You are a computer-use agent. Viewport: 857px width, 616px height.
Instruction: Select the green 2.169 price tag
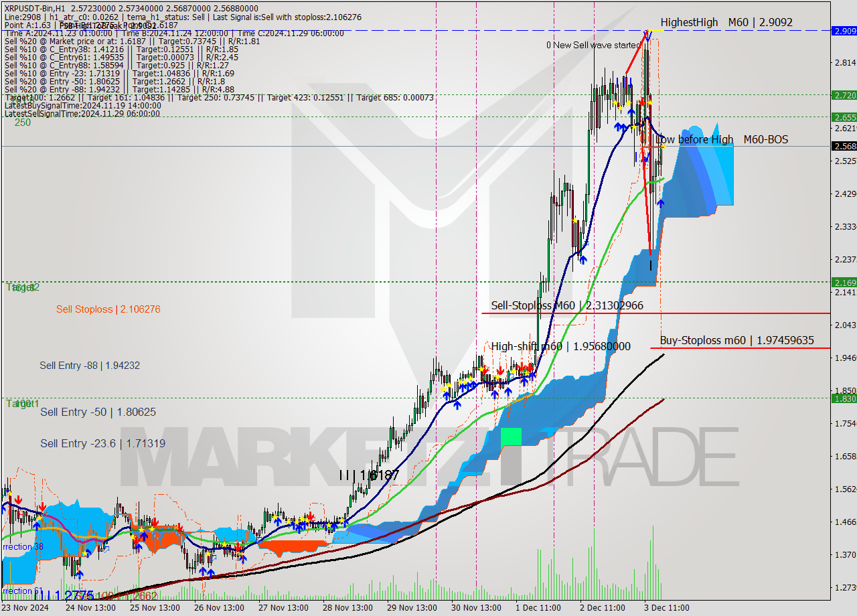tap(843, 282)
